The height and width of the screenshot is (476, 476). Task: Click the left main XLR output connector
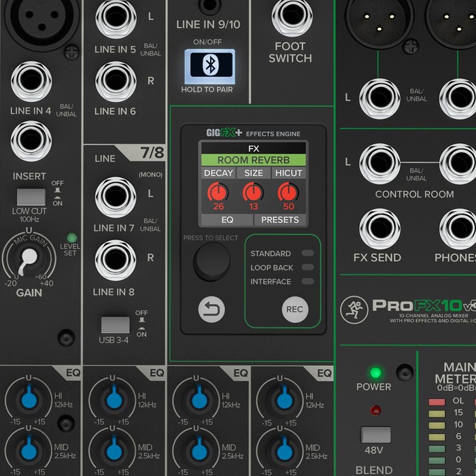point(379,22)
